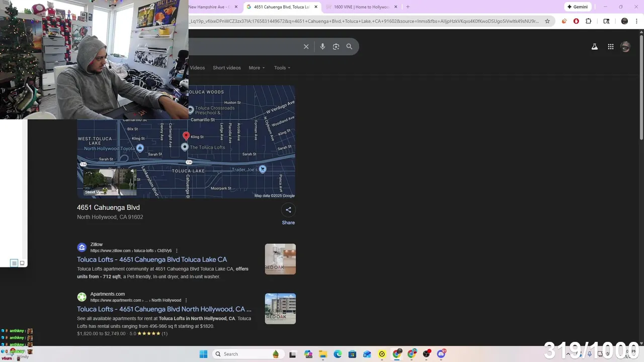Click the red Opera-style extension icon
Viewport: 644px width, 362px height.
pyautogui.click(x=576, y=21)
